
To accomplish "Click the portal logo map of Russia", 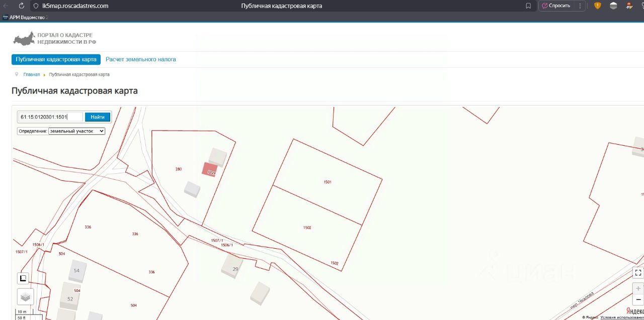I will coord(24,39).
